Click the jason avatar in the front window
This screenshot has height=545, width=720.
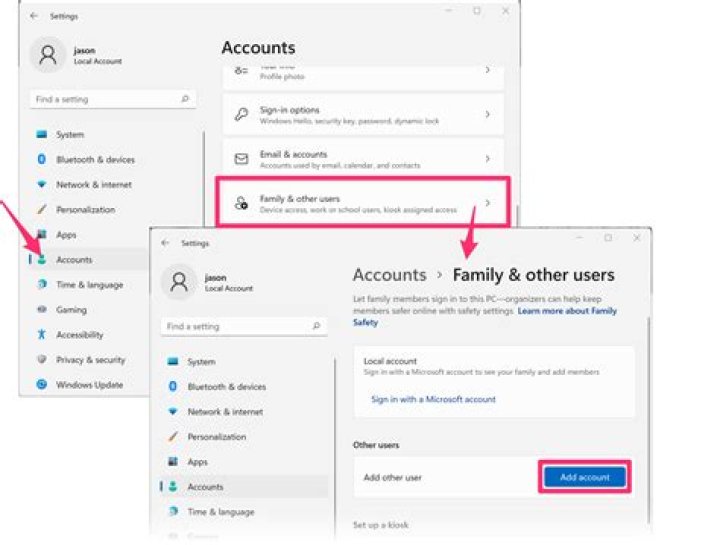(x=180, y=283)
